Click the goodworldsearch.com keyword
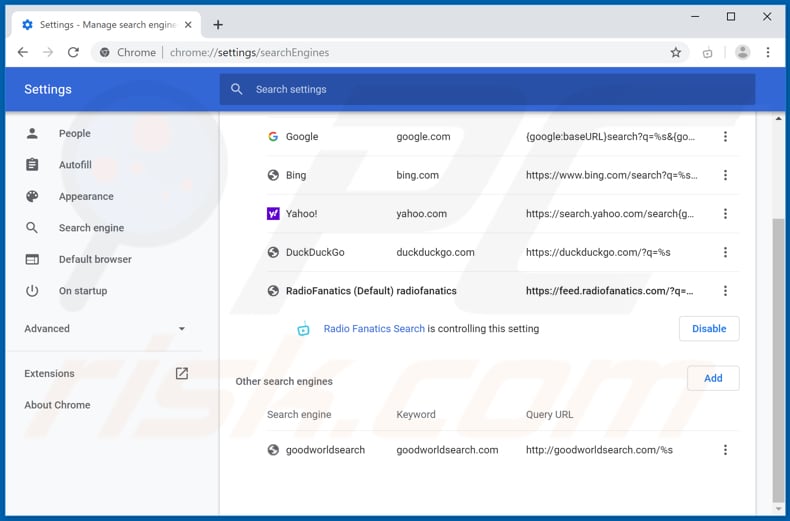 click(x=447, y=450)
